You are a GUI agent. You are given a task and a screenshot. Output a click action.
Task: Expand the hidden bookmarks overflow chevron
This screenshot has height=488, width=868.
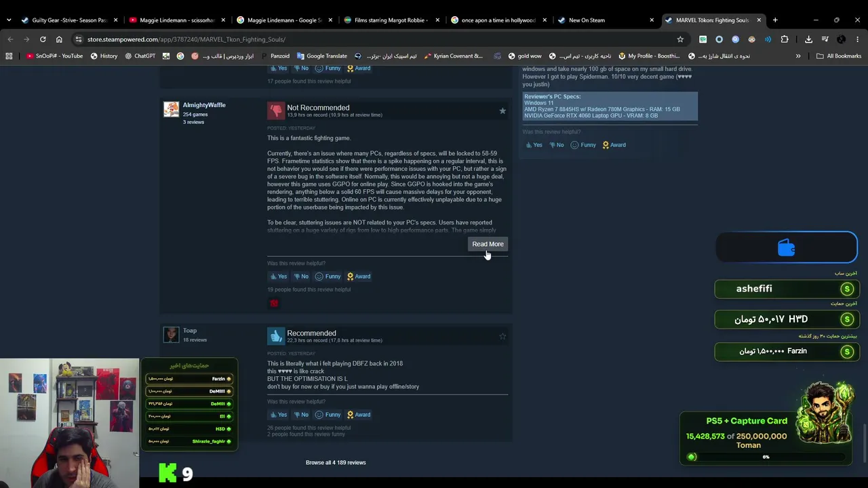[x=798, y=56]
